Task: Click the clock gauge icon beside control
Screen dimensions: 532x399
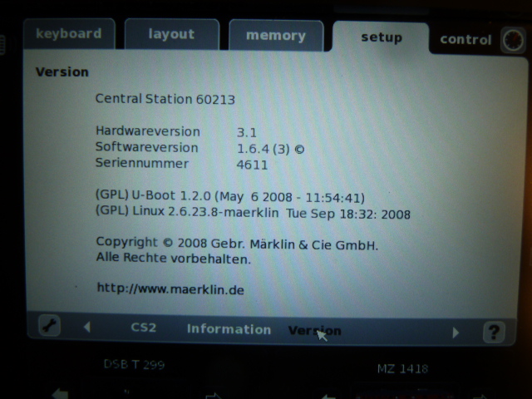Action: [513, 40]
